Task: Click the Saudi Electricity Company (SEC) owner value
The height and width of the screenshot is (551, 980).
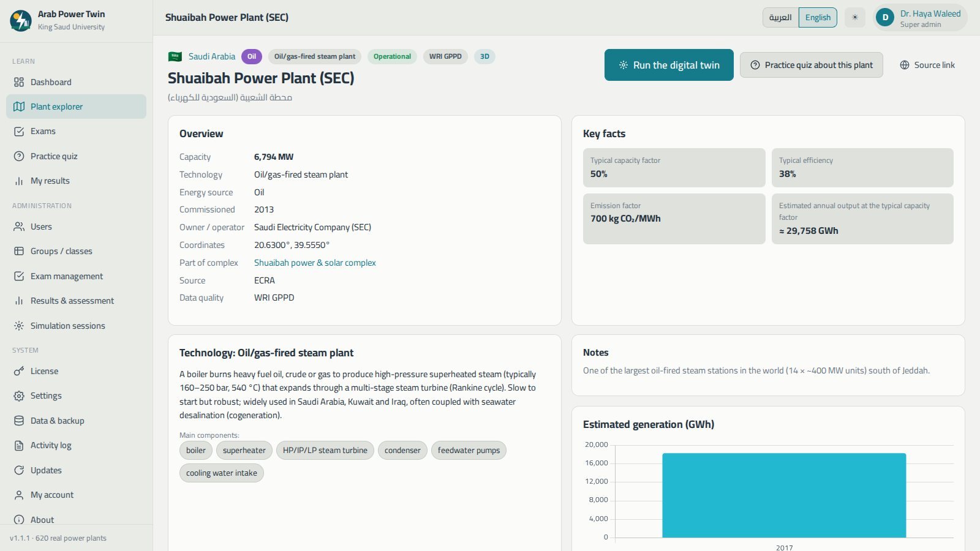Action: (313, 227)
